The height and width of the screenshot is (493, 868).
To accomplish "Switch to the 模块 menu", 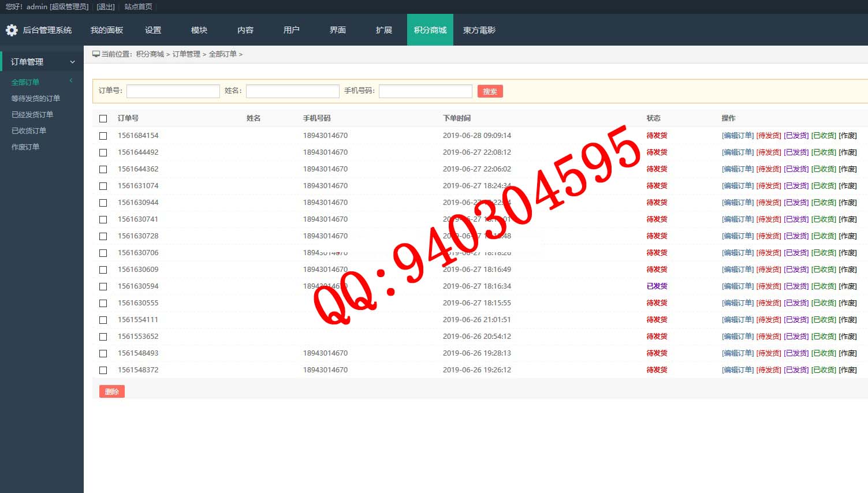I will (x=199, y=30).
